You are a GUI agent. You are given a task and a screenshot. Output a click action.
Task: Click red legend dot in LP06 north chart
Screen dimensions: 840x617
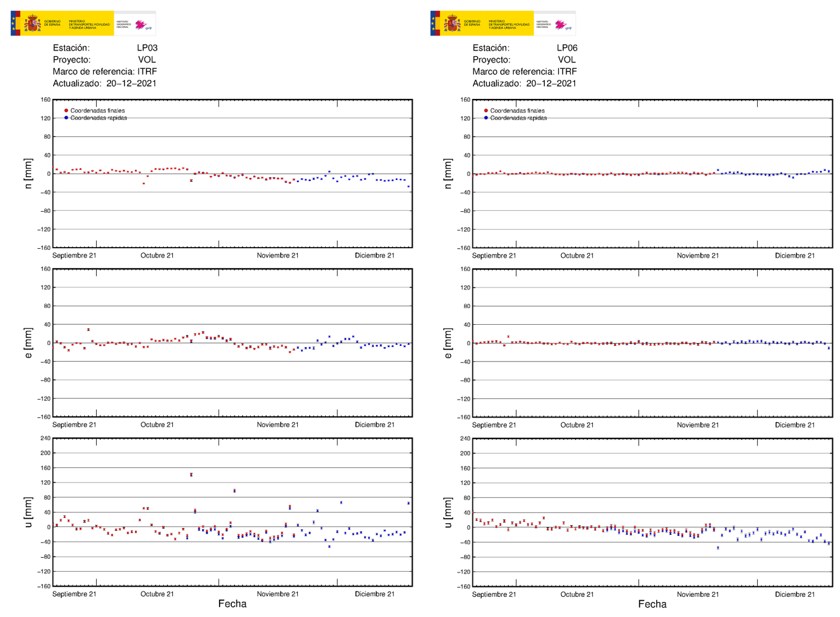click(486, 111)
